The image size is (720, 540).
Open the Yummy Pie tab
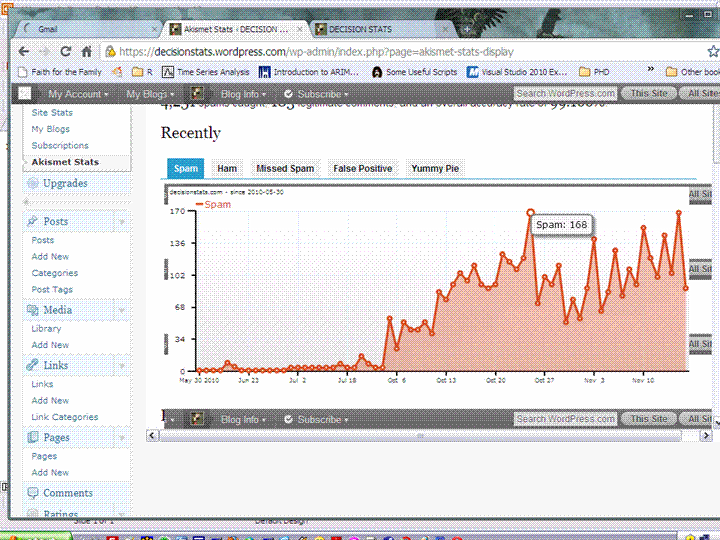pos(435,169)
